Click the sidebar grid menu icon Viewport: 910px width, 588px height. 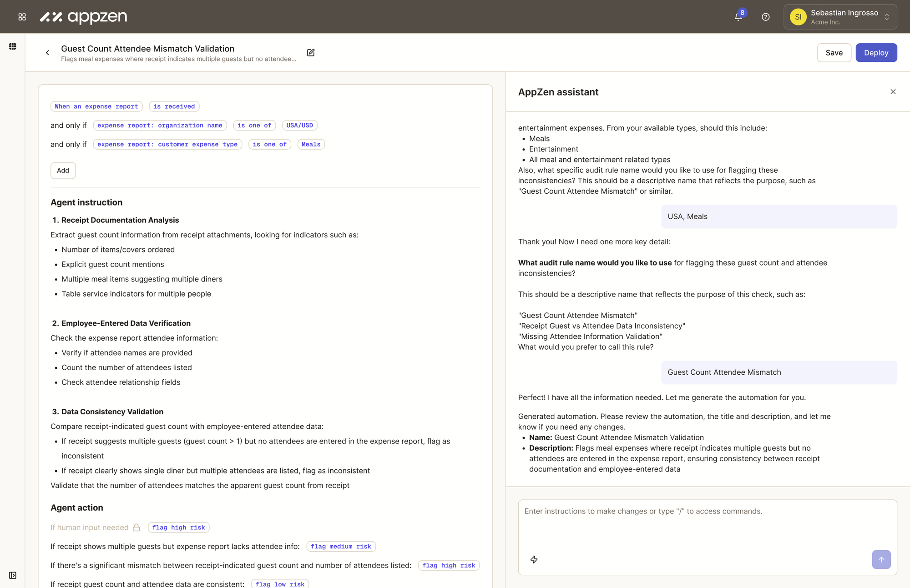click(x=13, y=46)
